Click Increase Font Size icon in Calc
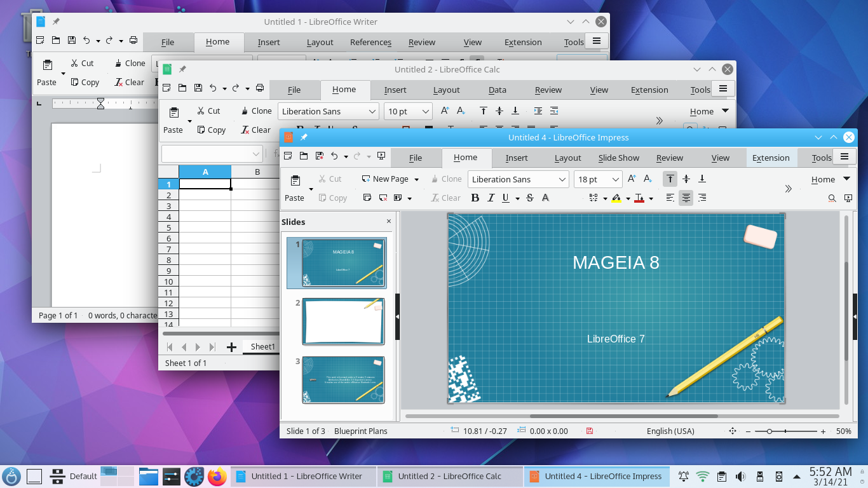This screenshot has width=868, height=488. click(445, 111)
